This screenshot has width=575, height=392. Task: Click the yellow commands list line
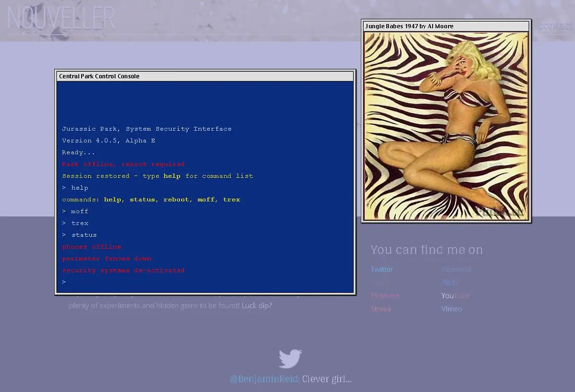(151, 199)
